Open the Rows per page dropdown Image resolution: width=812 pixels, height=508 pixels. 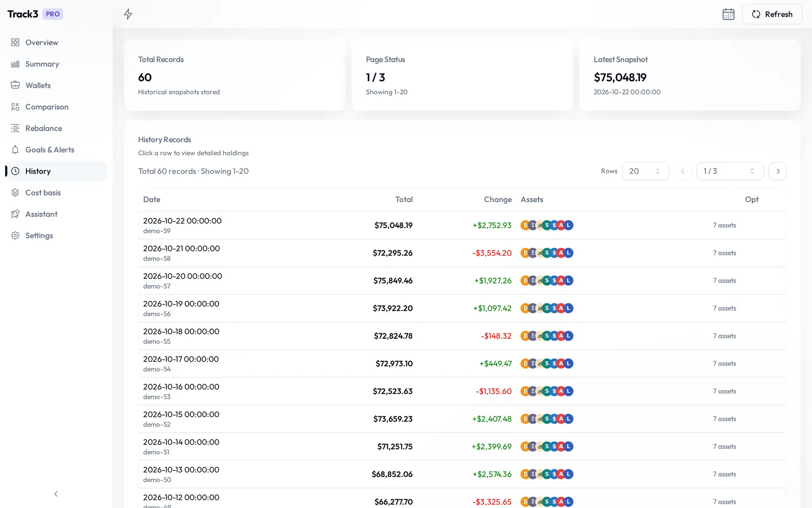coord(645,171)
